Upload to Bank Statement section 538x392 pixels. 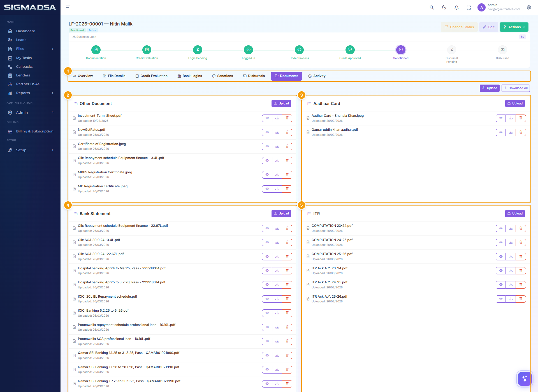281,214
